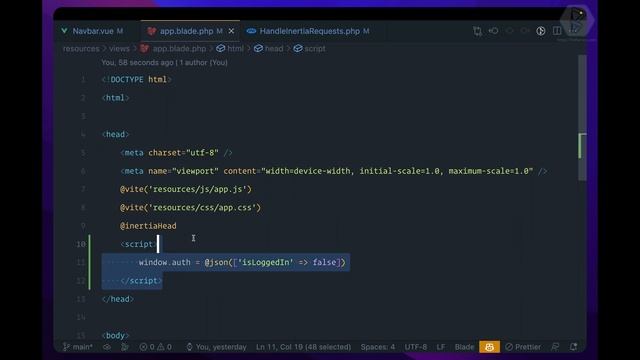The image size is (640, 360).
Task: Click the 'You, yesterday' blame status
Action: pyautogui.click(x=216, y=347)
